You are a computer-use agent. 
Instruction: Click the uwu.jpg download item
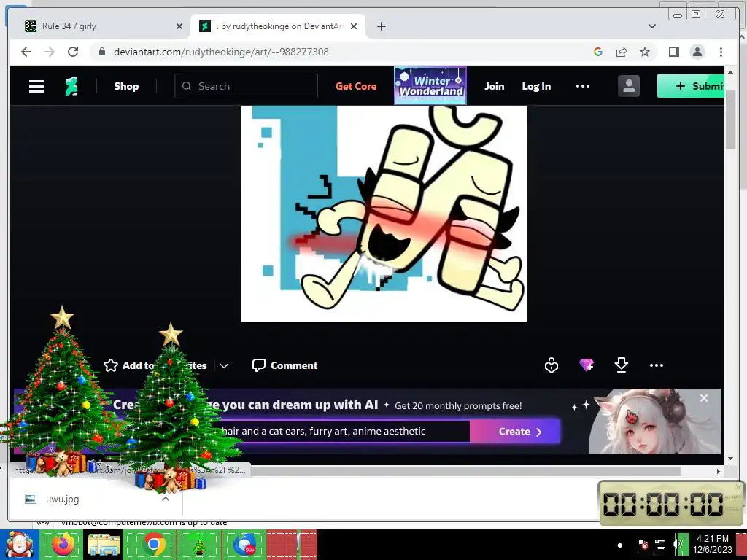90,499
